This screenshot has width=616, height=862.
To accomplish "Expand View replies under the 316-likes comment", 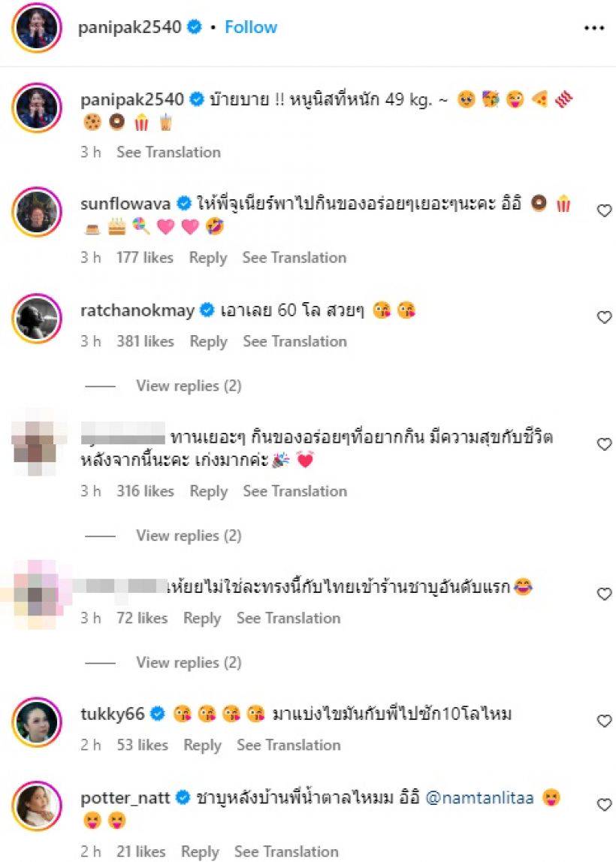I will tap(189, 535).
